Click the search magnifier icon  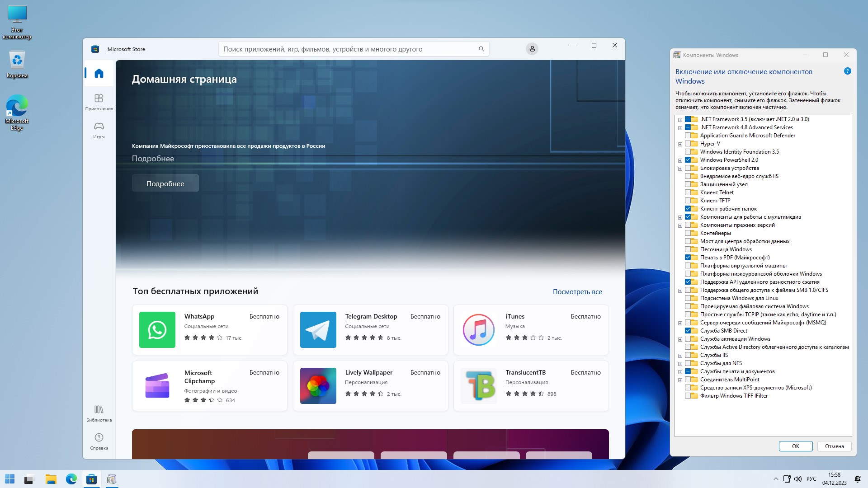(x=481, y=49)
